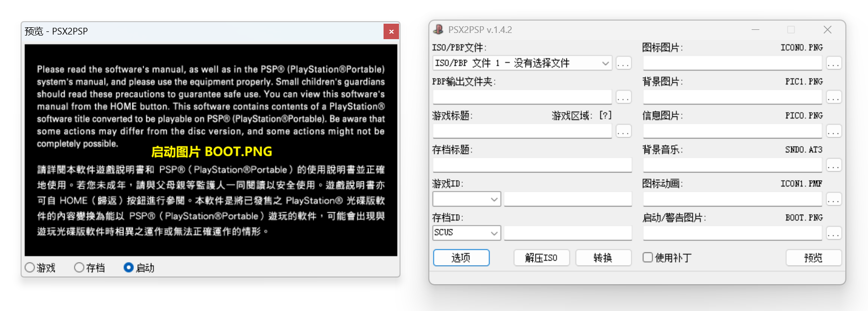
Task: Enable the 使用补丁 checkbox
Action: pos(648,257)
